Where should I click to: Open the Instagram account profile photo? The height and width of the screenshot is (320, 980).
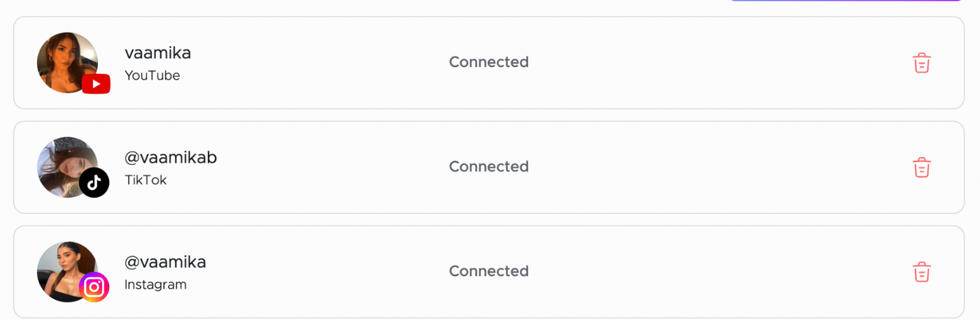(x=67, y=272)
